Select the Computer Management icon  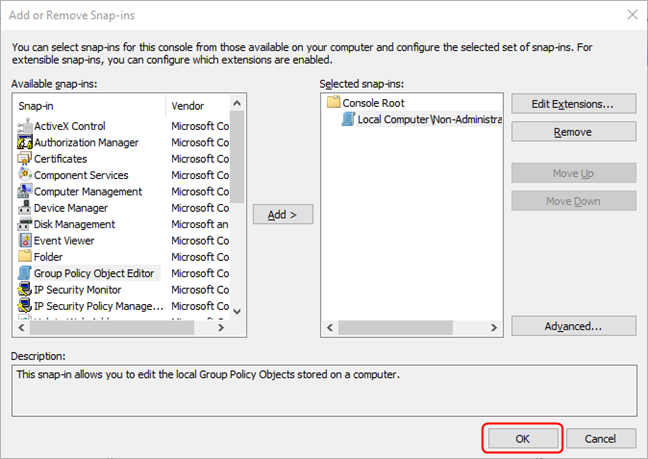pos(26,191)
